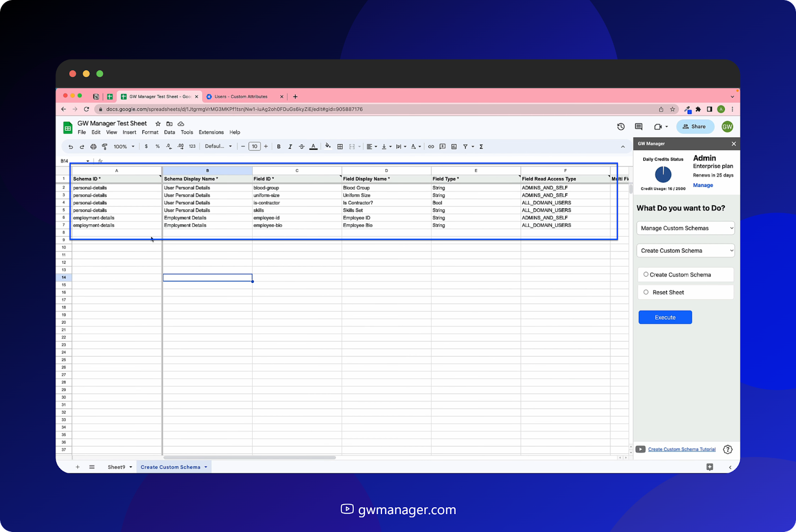Select the Create Custom Schema radio button
Viewport: 796px width, 532px height.
646,274
